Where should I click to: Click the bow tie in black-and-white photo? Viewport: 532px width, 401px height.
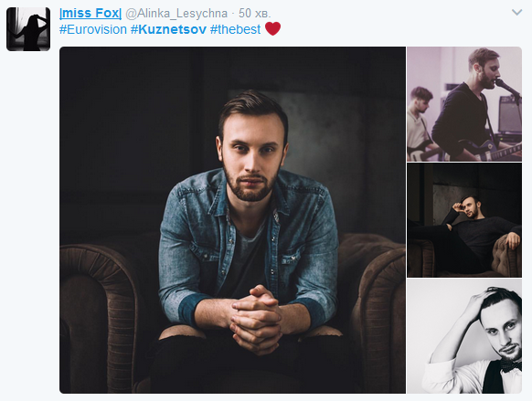click(x=512, y=366)
